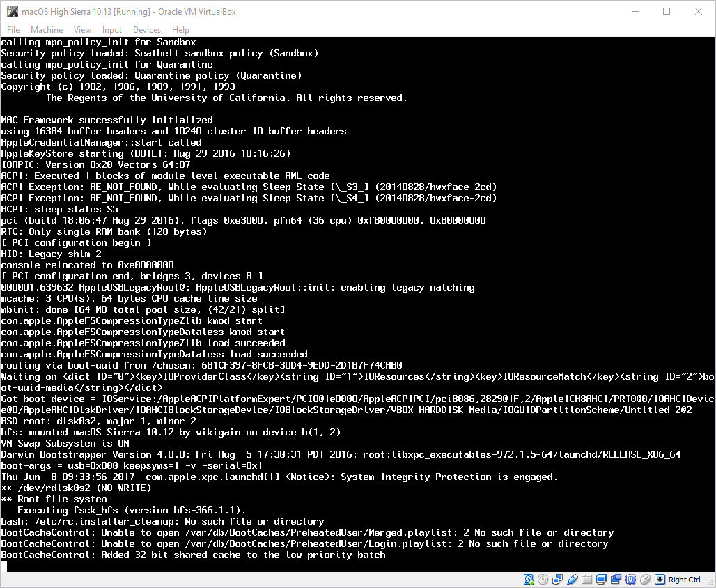Viewport: 716px width, 588px height.
Task: Click the USB devices status icon
Action: point(572,580)
